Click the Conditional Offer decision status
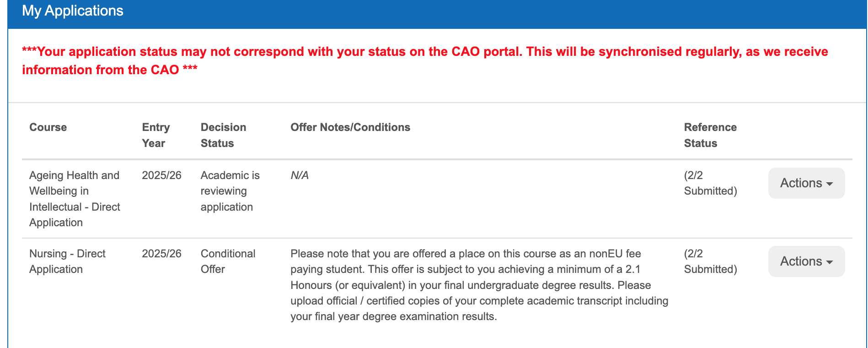The width and height of the screenshot is (868, 348). (228, 261)
